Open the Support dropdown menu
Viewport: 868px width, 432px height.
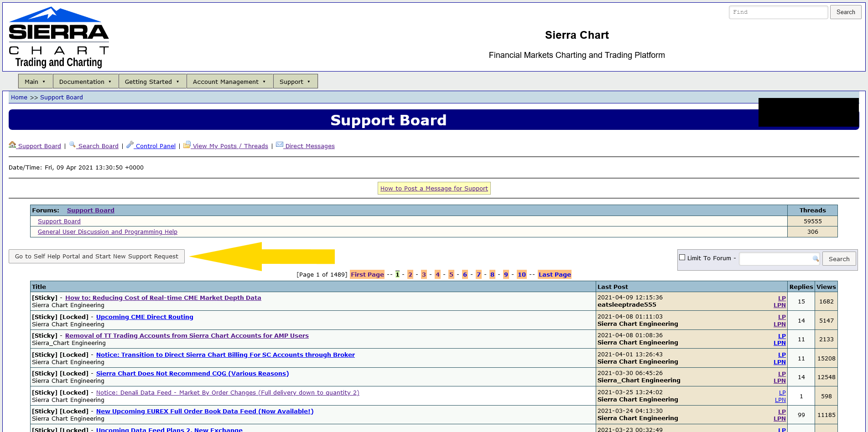(x=296, y=82)
